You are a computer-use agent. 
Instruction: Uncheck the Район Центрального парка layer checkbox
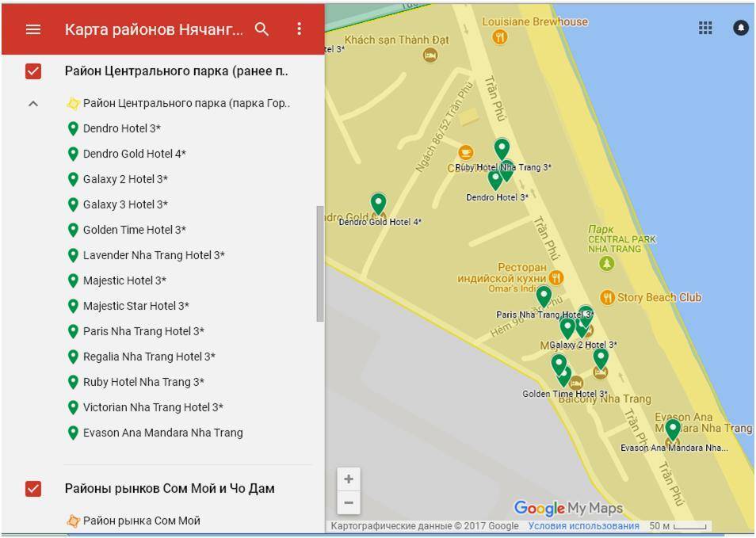[x=33, y=71]
